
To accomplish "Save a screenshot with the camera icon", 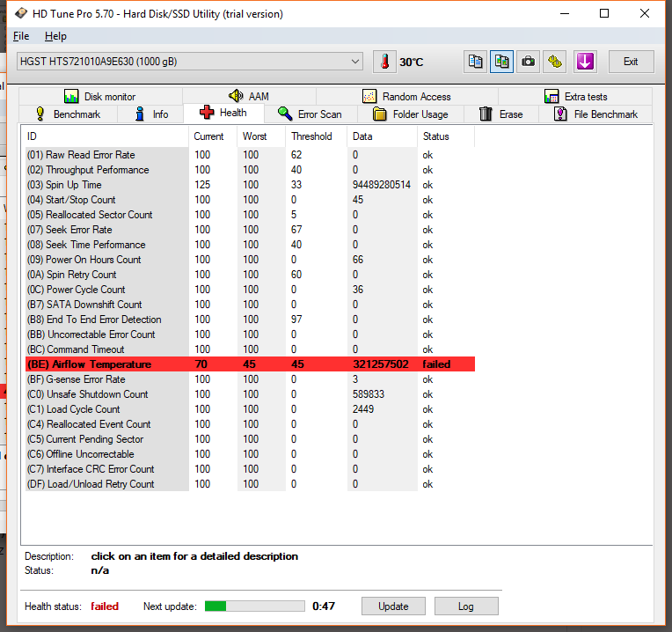I will coord(528,62).
